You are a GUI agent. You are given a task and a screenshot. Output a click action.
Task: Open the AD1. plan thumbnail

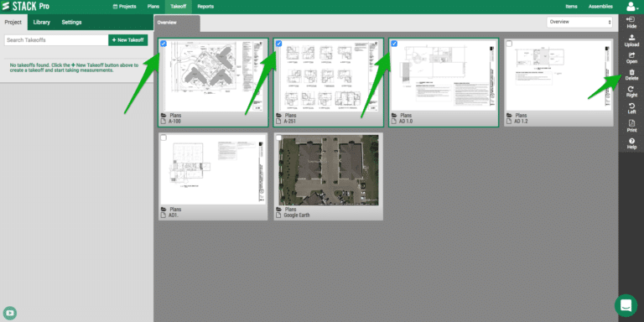pos(213,169)
